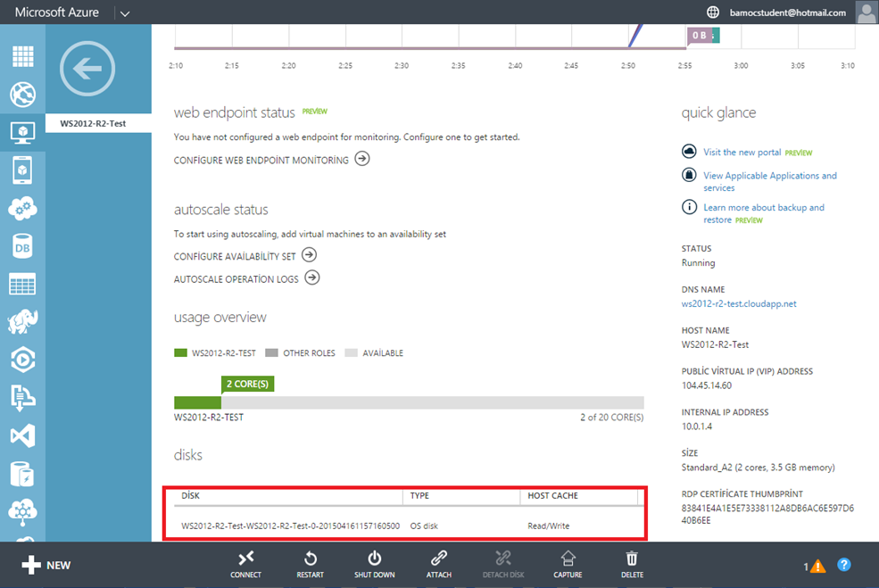
Task: Click the TYPE column header
Action: click(419, 495)
